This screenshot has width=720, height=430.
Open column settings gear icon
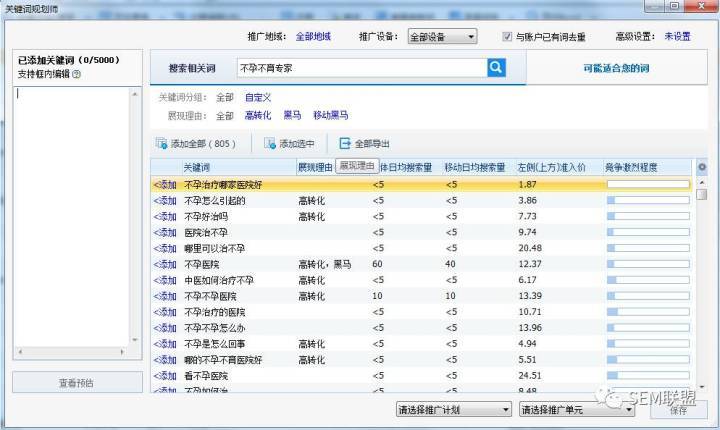(702, 167)
